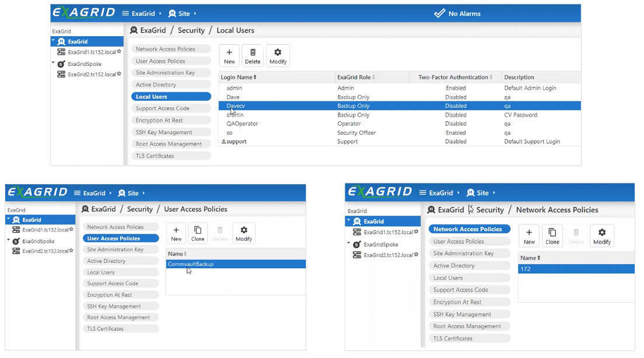Select the CommvaultBackup policy row
This screenshot has width=644, height=358.
[236, 264]
